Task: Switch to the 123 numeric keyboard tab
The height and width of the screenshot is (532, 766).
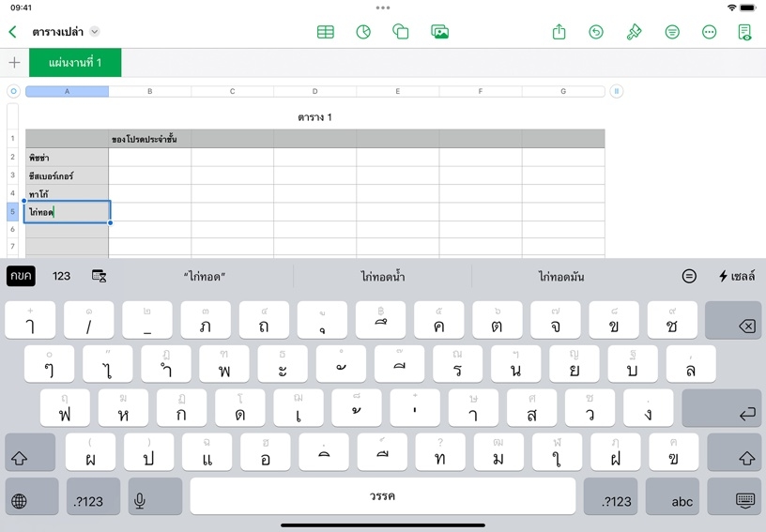Action: click(62, 276)
